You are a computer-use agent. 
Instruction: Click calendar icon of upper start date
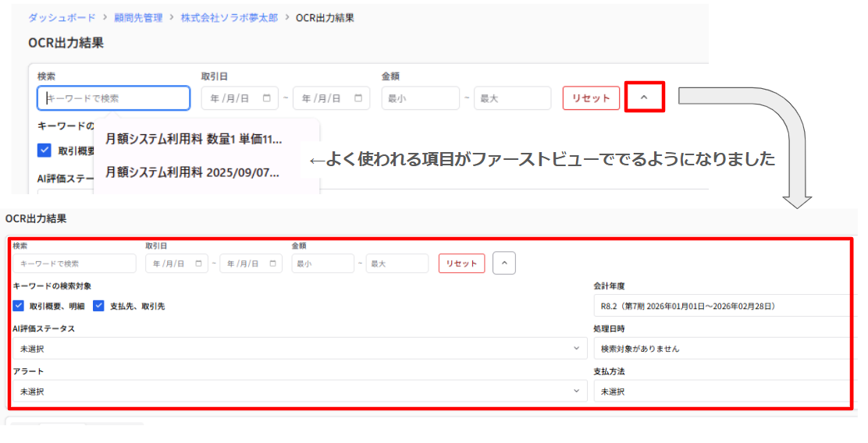point(267,98)
